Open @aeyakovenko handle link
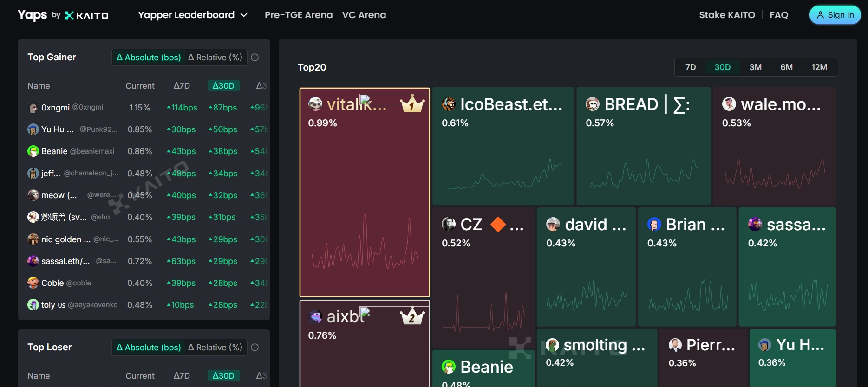This screenshot has height=387, width=868. (x=92, y=305)
